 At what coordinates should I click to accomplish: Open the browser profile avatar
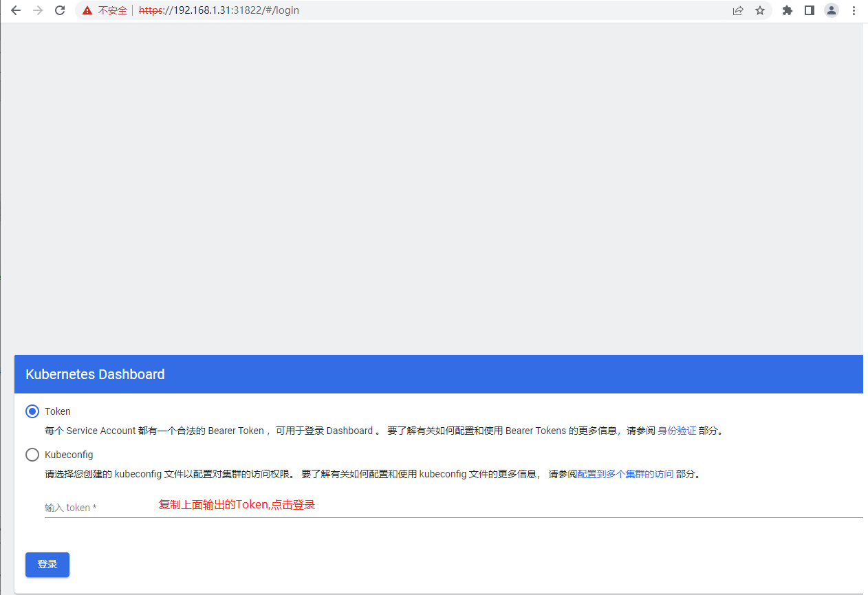click(832, 10)
